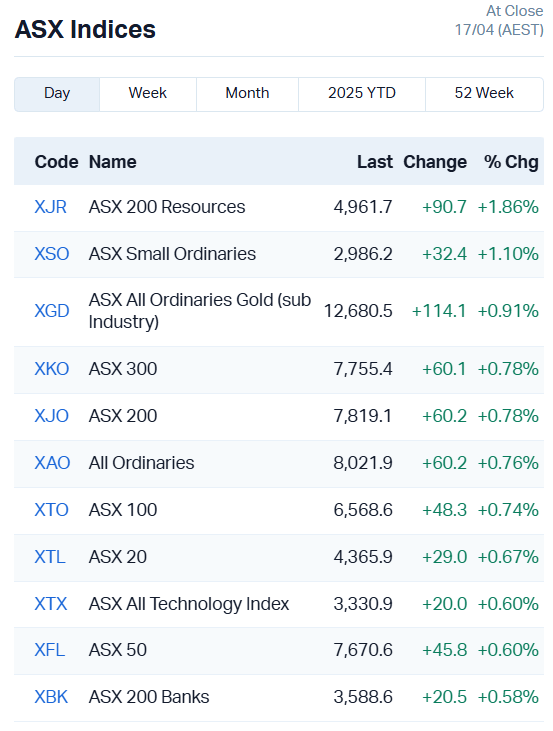This screenshot has height=731, width=553.
Task: Switch to the Day tab
Action: [57, 94]
